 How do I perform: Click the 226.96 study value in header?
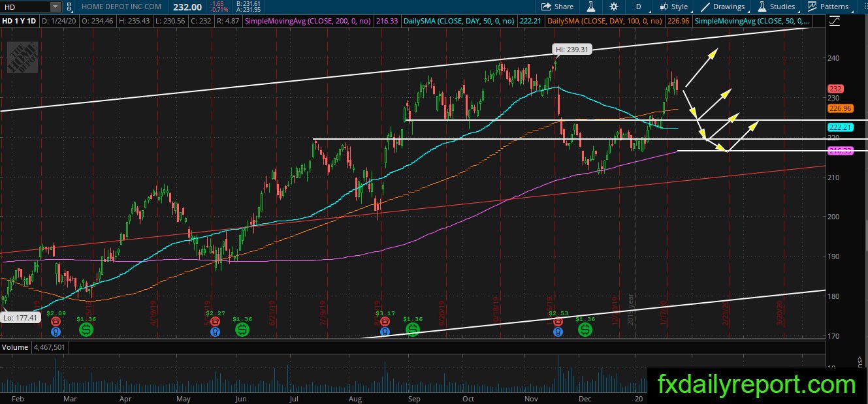pyautogui.click(x=678, y=22)
